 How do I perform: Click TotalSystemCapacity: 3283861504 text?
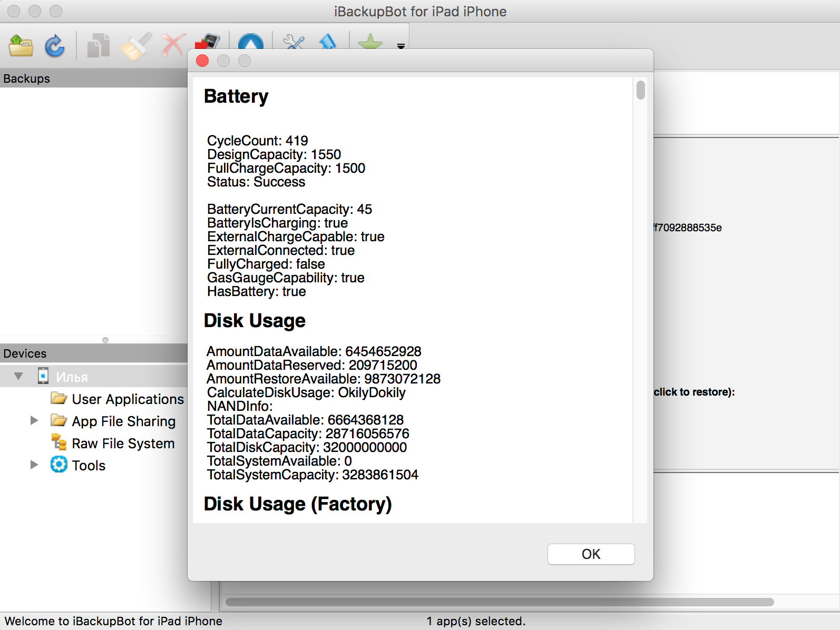tap(312, 475)
